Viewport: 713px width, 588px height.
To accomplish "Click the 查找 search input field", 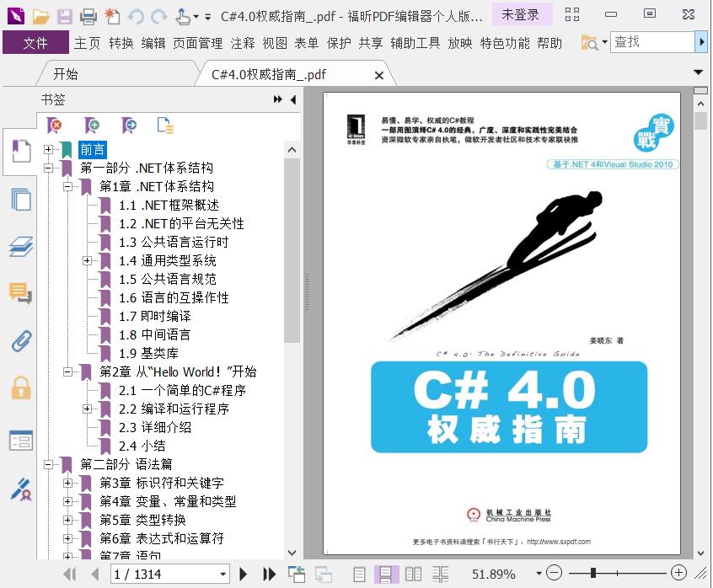I will tap(652, 42).
